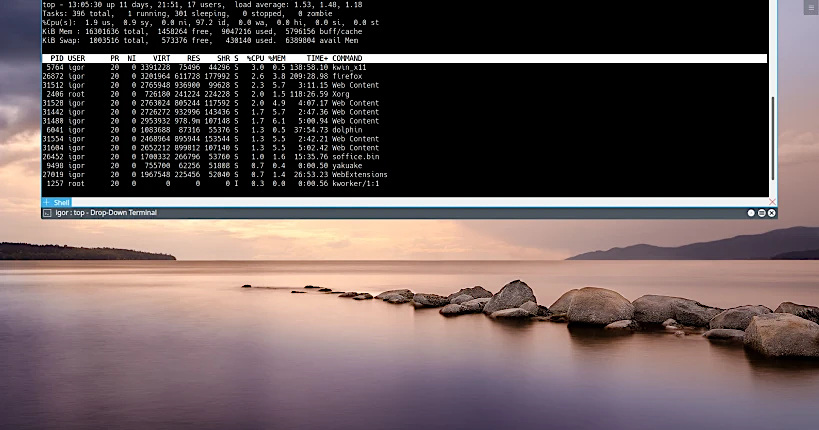This screenshot has height=430, width=819.
Task: Click the terminal icon in the title bar
Action: point(47,213)
